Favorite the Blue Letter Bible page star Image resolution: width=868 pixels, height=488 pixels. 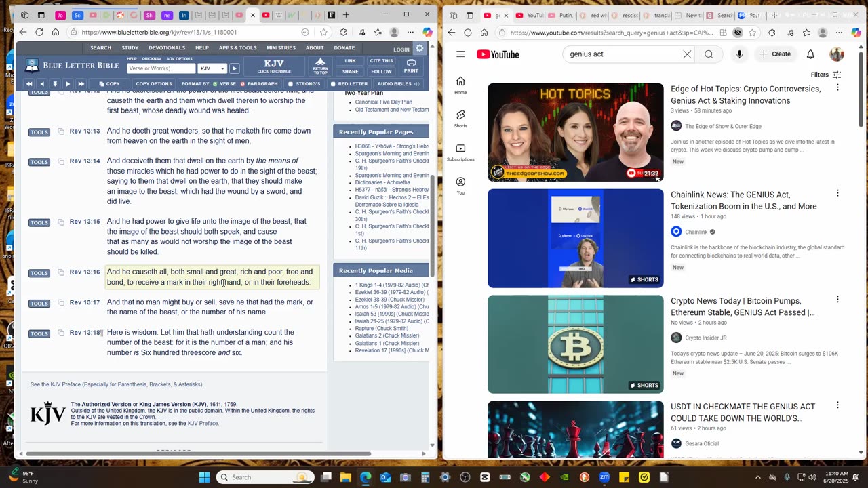click(324, 32)
